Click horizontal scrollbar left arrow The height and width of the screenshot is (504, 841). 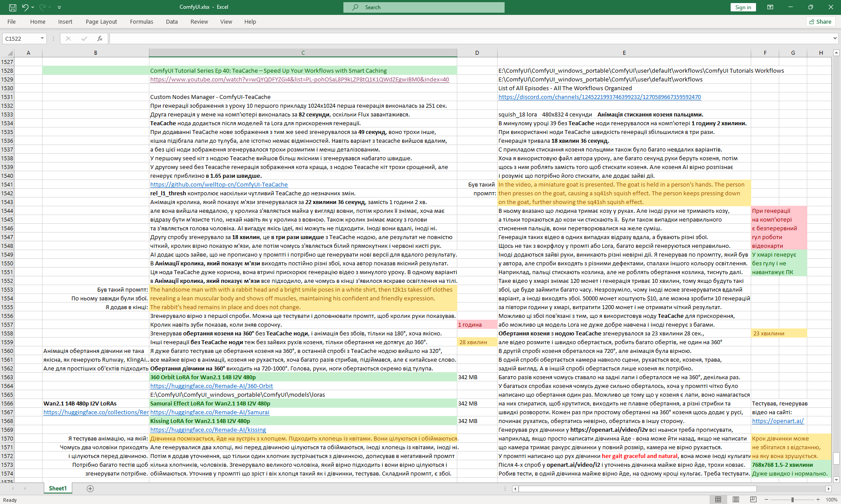(x=515, y=489)
